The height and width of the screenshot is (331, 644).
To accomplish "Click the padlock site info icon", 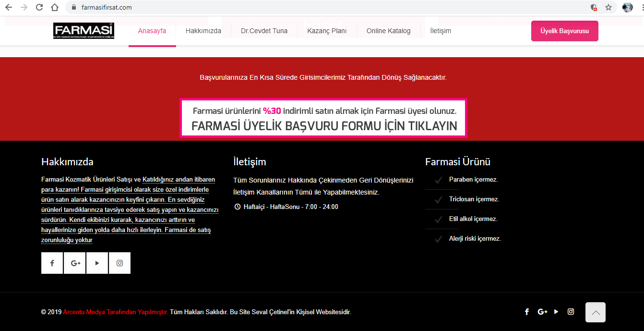I will click(73, 7).
